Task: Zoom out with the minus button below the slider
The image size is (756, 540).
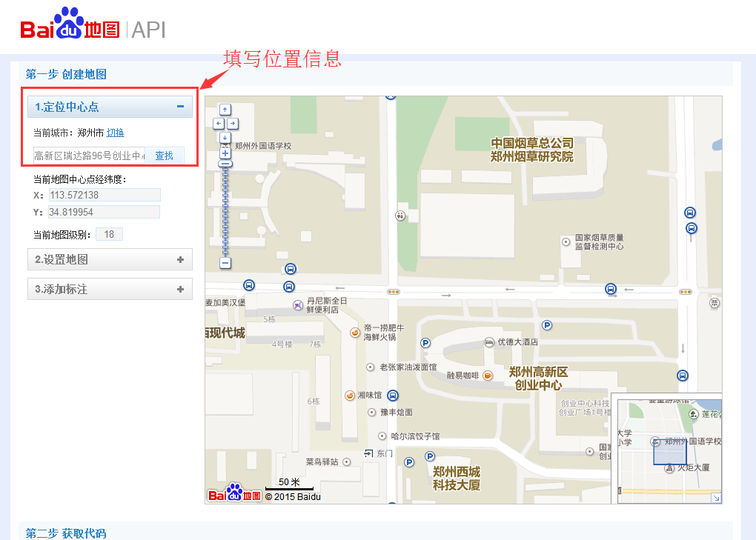Action: 225,263
